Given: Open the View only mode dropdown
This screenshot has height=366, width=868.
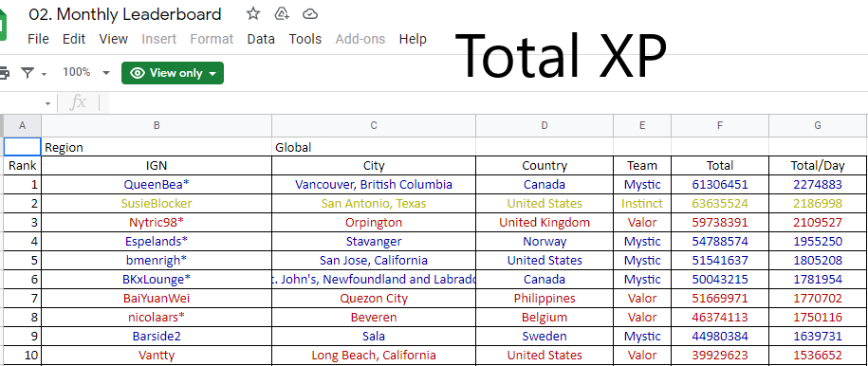Looking at the screenshot, I should pyautogui.click(x=173, y=73).
